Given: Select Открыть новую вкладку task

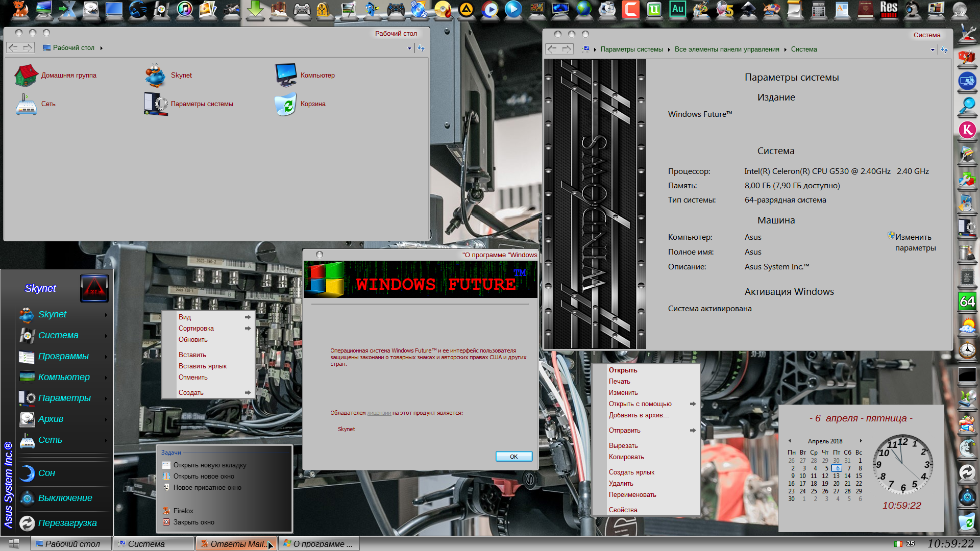Looking at the screenshot, I should coord(210,465).
